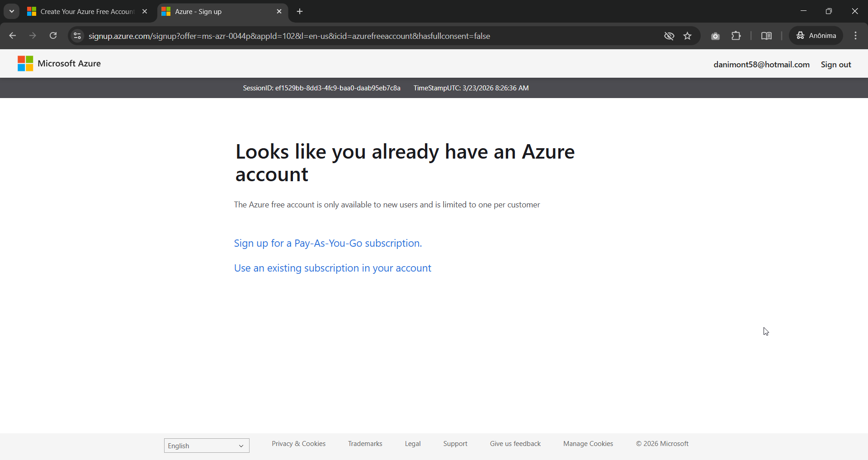Click the third-party cookies blocked eye icon
This screenshot has height=460, width=868.
click(x=669, y=36)
